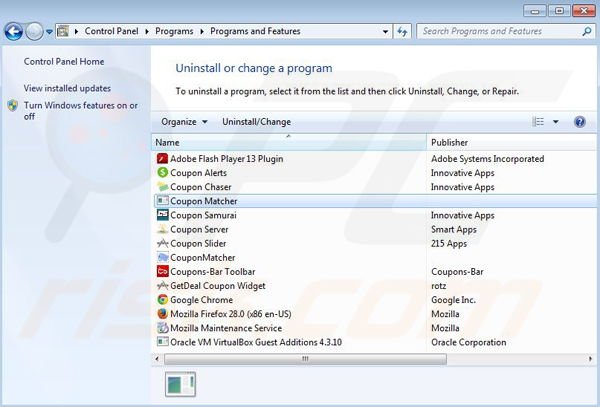Select the Coupon Server entry
Viewport: 600px width, 407px height.
point(199,230)
